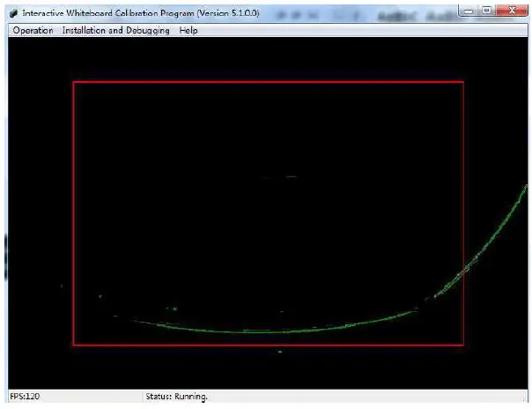Click the whiteboard app icon in title bar

pos(13,13)
